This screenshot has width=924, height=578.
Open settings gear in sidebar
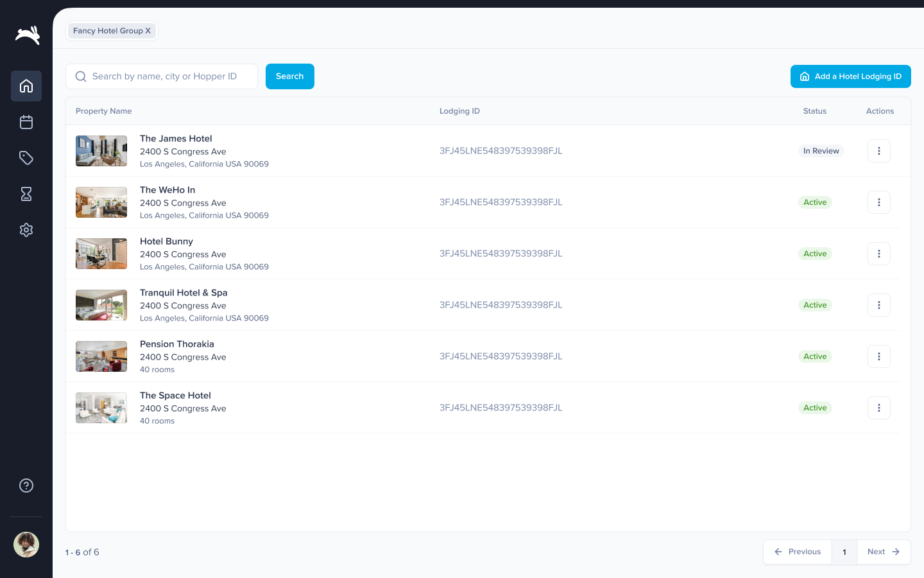26,230
